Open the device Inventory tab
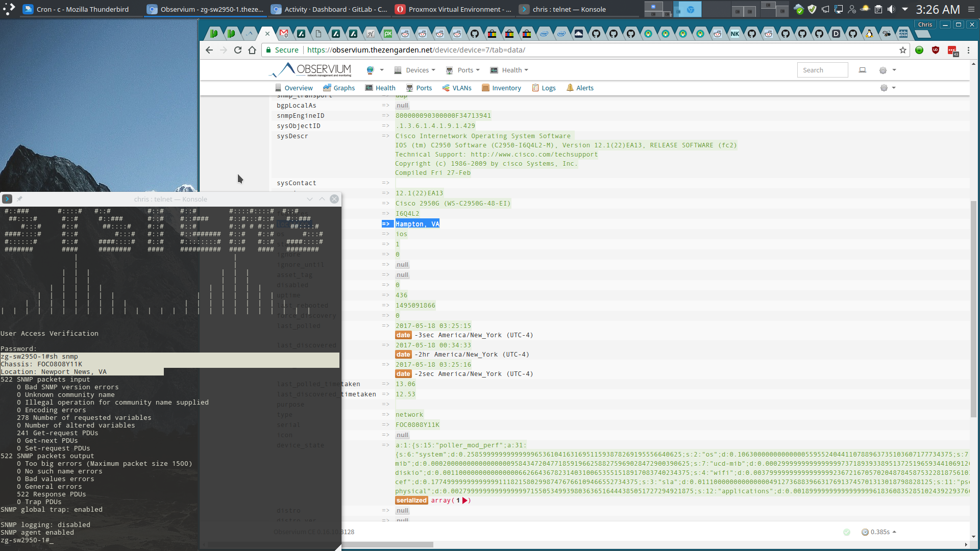Image resolution: width=980 pixels, height=551 pixels. point(502,88)
